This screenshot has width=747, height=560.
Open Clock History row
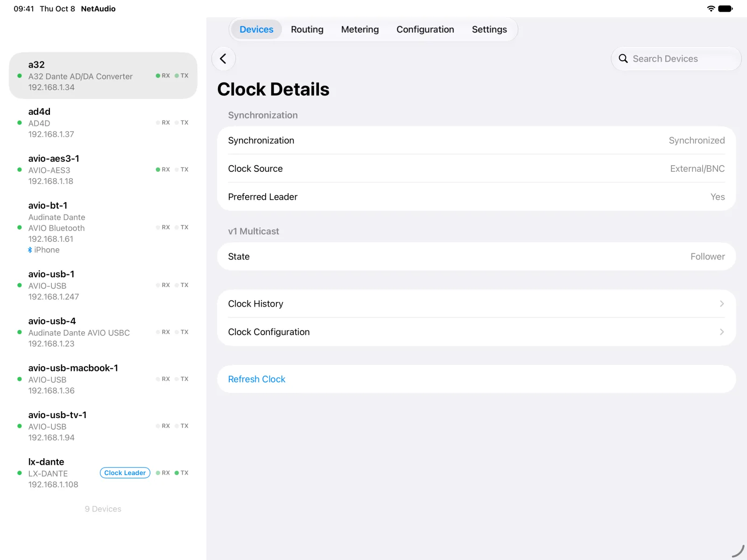[x=477, y=304]
